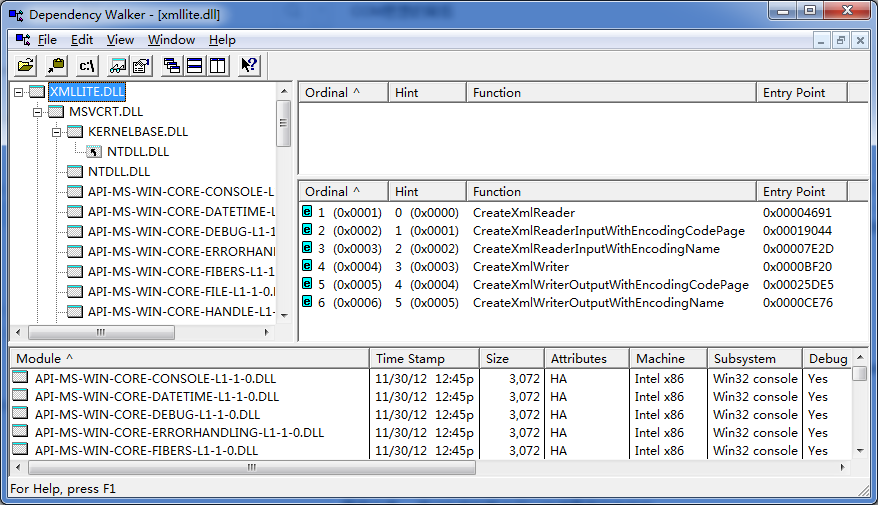Collapse the KERNELBASE.DLL tree node

point(57,132)
